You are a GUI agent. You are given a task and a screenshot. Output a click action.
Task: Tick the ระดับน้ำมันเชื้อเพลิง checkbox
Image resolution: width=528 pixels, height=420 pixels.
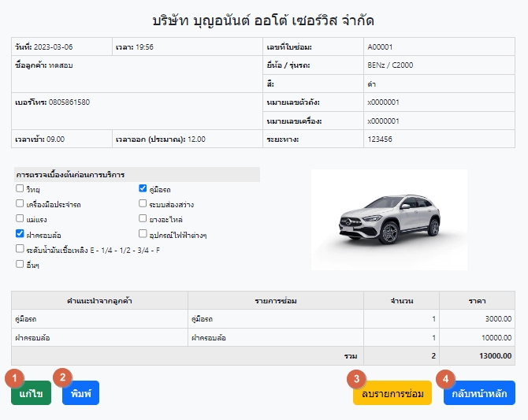[20, 249]
